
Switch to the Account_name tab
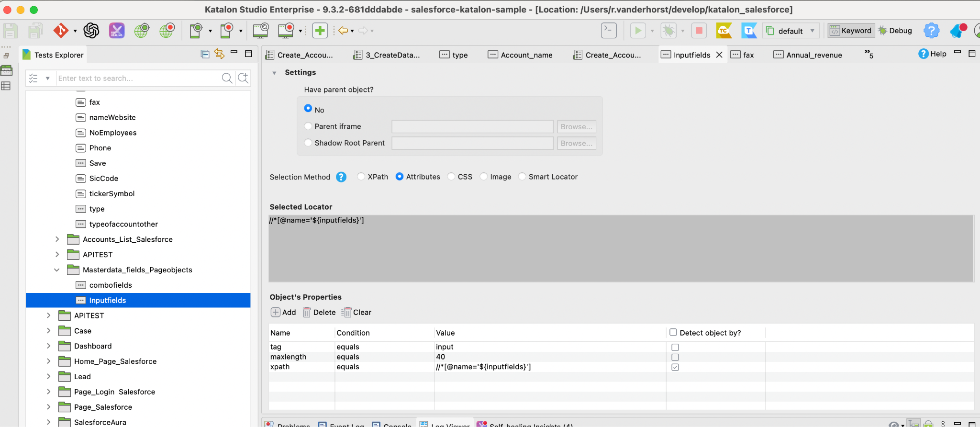(520, 55)
